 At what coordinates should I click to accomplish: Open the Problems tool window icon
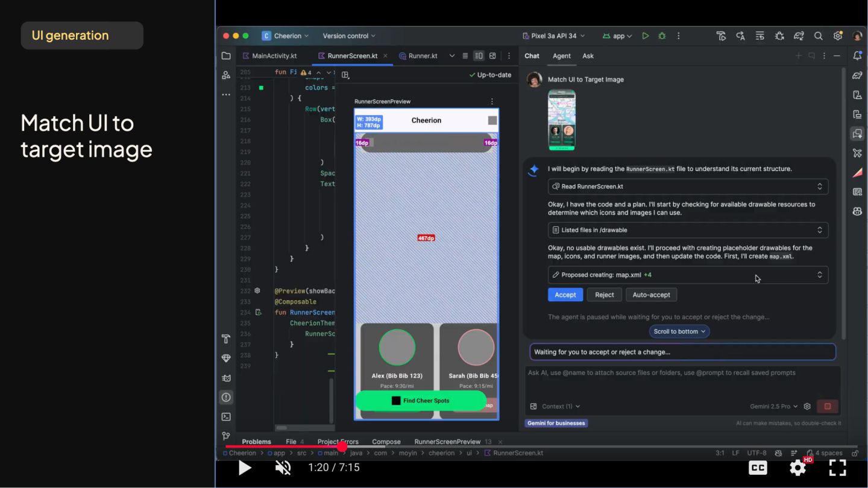coord(226,398)
